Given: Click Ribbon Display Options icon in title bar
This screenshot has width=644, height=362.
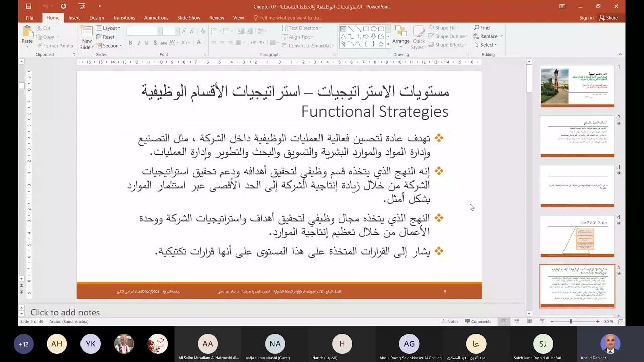Looking at the screenshot, I should click(x=562, y=6).
